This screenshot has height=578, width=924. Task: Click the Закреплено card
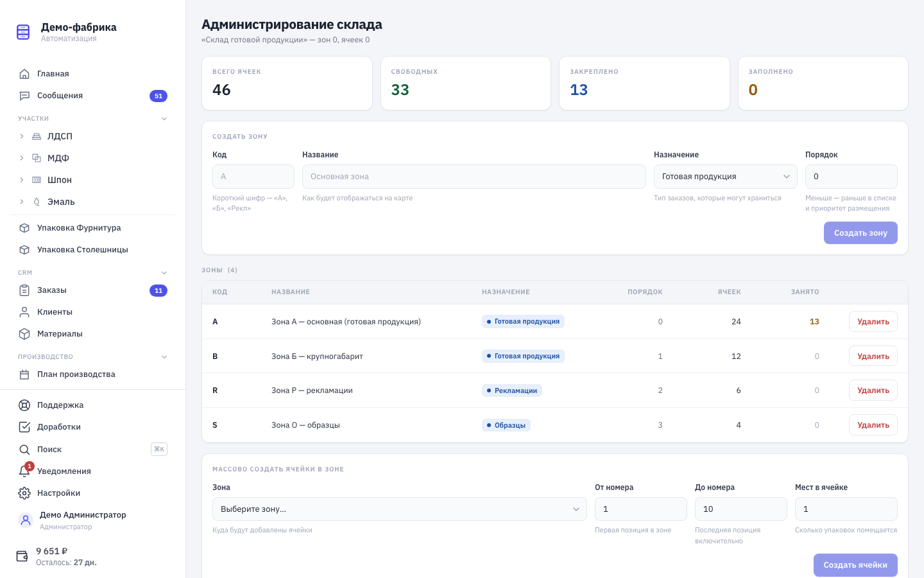tap(644, 83)
